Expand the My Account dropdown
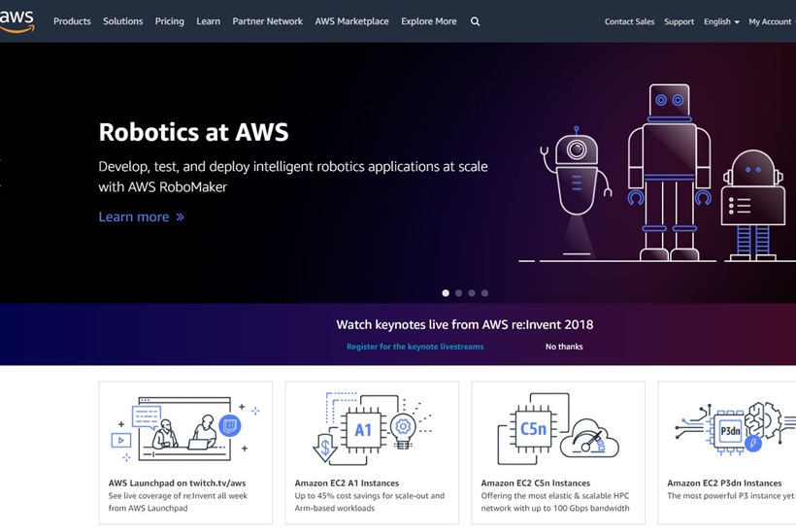 click(x=772, y=21)
